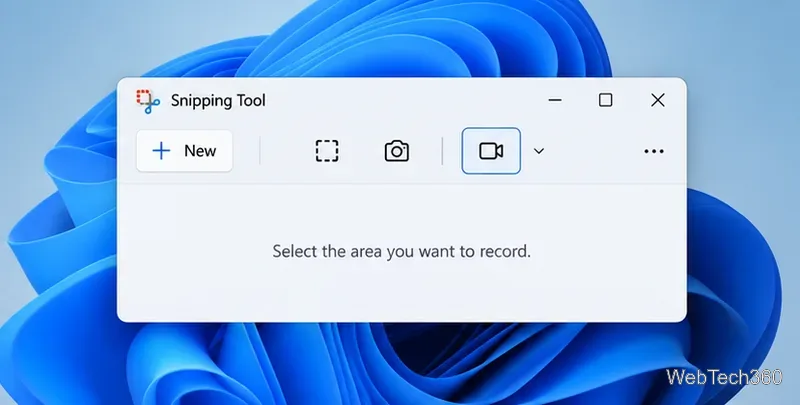Screen dimensions: 800x405
Task: Click the blank area below the record message
Action: [x=402, y=293]
